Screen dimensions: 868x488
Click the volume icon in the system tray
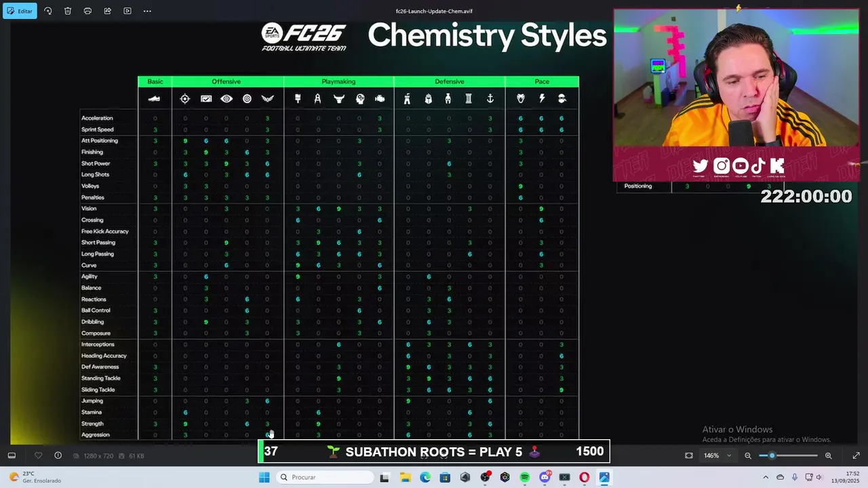pos(819,477)
